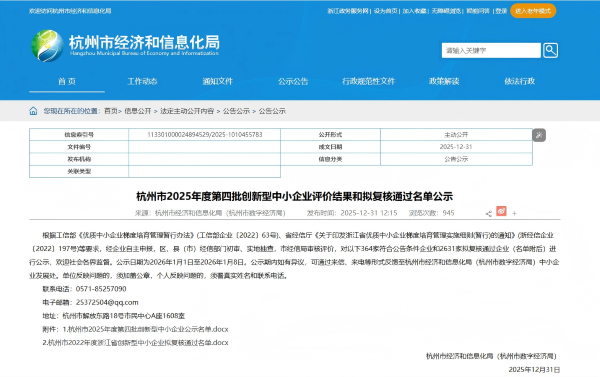Viewport: 600px width, 377px height.
Task: Click the magnifier search icon button
Action: point(550,50)
